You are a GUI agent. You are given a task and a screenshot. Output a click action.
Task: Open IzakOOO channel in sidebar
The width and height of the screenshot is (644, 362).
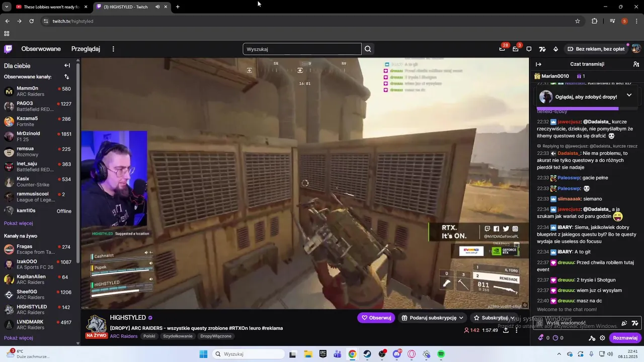point(38,264)
